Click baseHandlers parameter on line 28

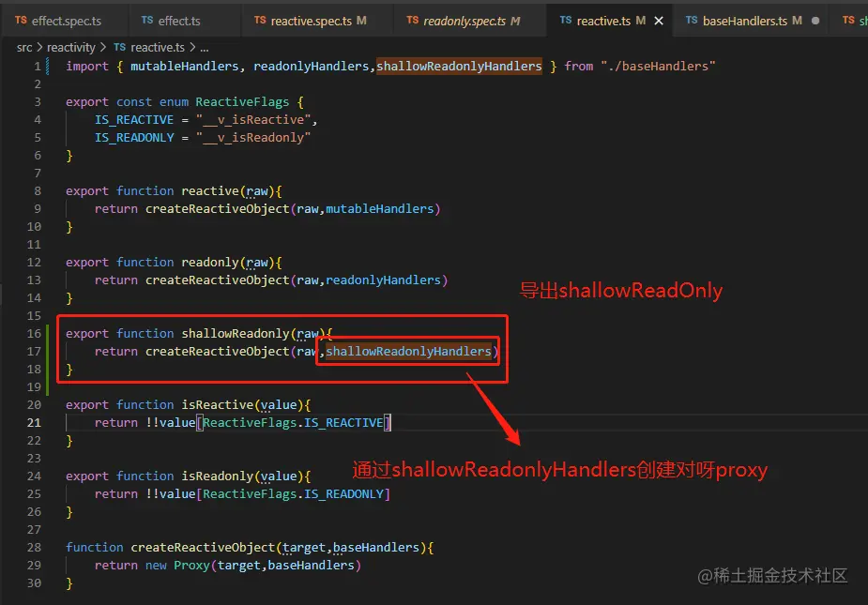point(376,548)
